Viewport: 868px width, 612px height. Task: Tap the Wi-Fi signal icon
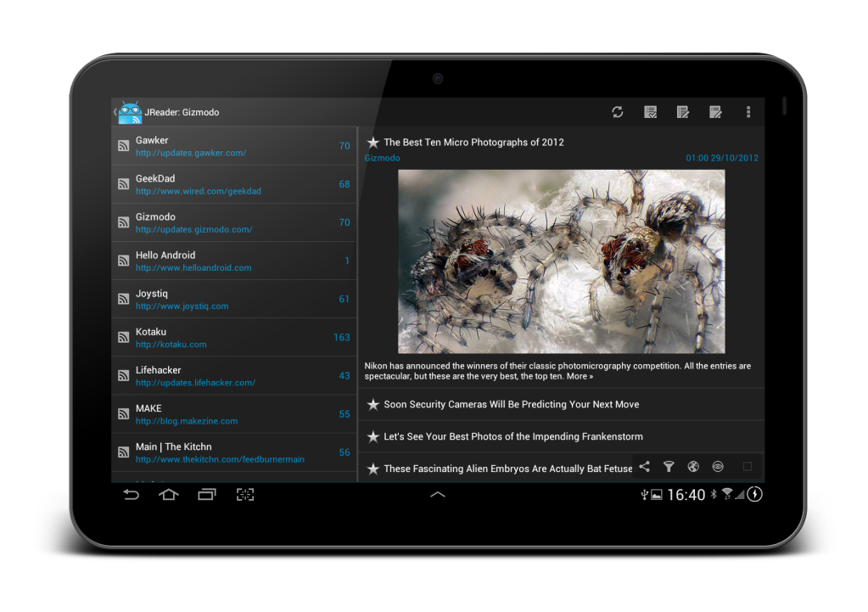[x=727, y=494]
